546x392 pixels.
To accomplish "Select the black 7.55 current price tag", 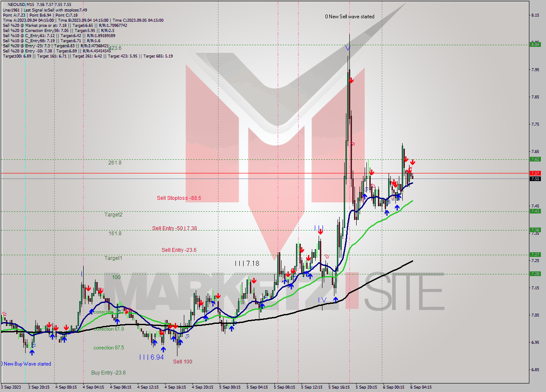I will tap(535, 179).
